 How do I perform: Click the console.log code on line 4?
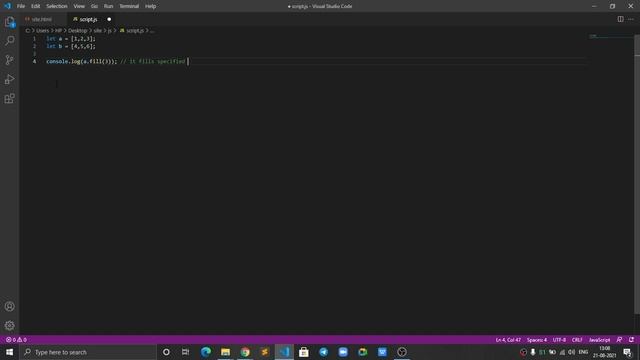[82, 61]
